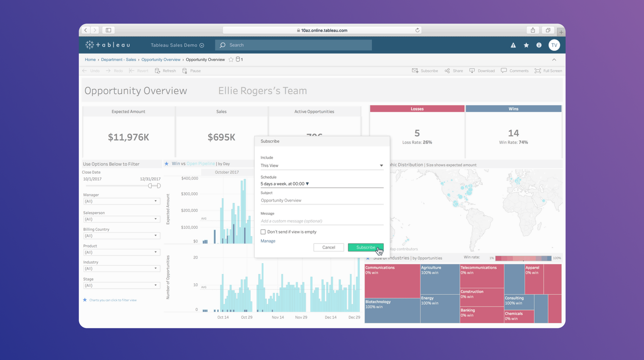
Task: Click the green Subscribe button
Action: [365, 248]
